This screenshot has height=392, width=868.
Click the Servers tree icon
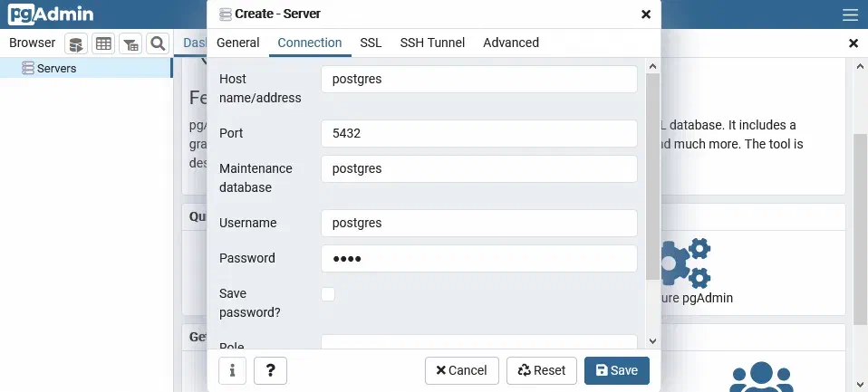28,68
